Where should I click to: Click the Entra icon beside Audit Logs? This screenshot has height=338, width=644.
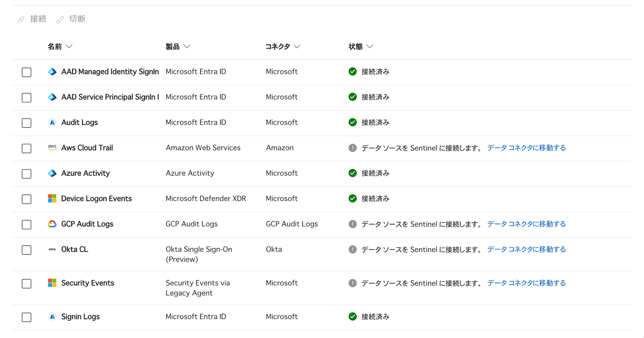point(52,122)
